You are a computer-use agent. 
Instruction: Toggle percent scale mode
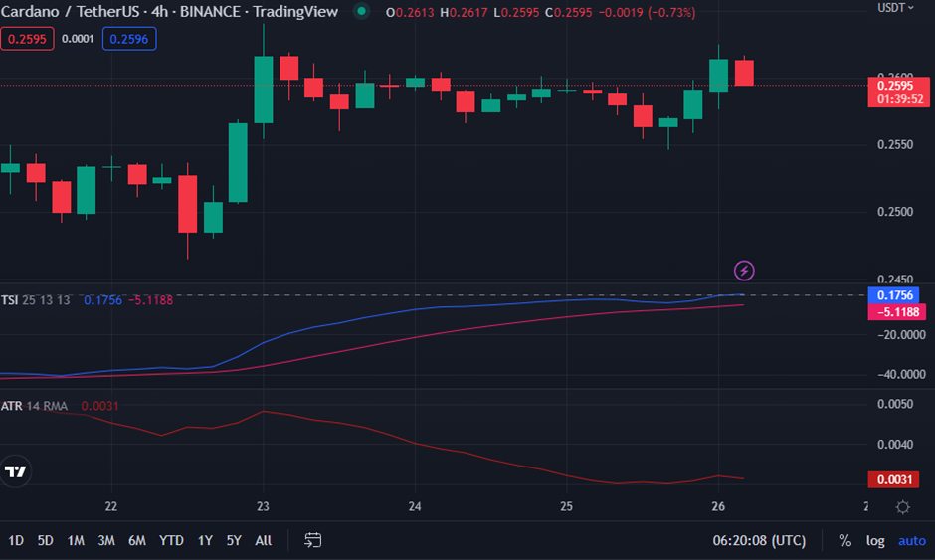[844, 540]
